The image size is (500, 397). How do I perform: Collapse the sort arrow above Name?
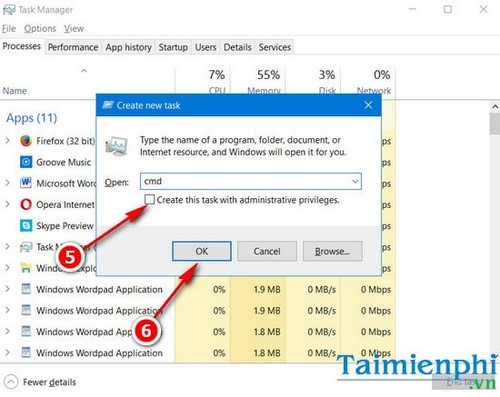84,71
